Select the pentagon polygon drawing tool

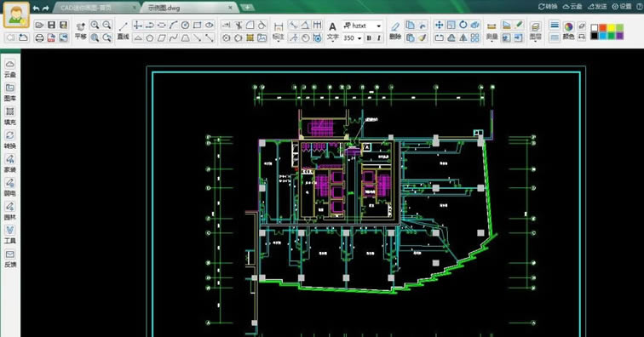click(150, 37)
